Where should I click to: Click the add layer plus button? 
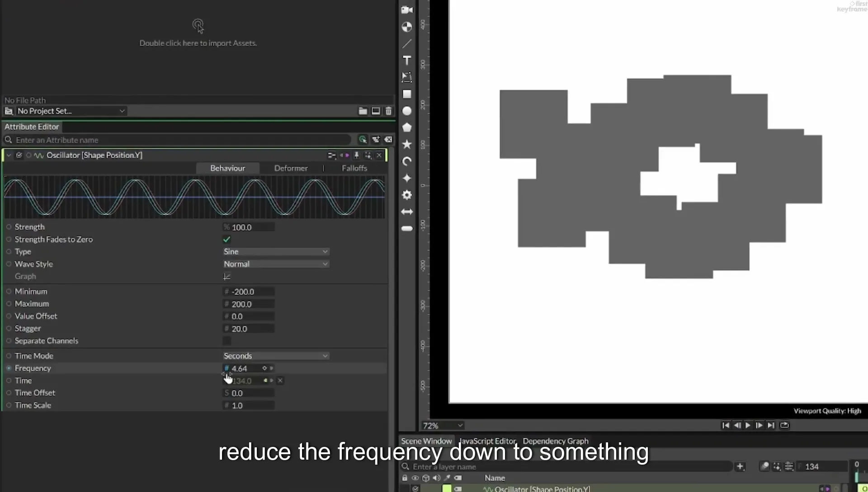(x=740, y=466)
